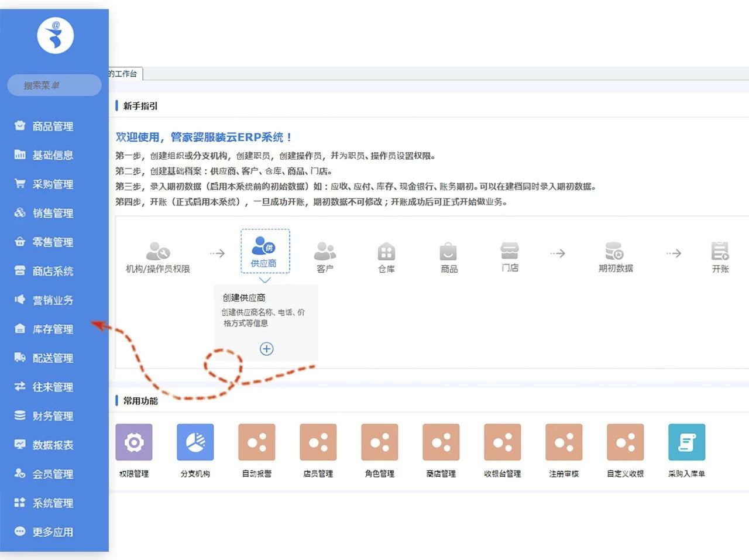
Task: Click the plus button under 创建供应商
Action: tap(266, 349)
